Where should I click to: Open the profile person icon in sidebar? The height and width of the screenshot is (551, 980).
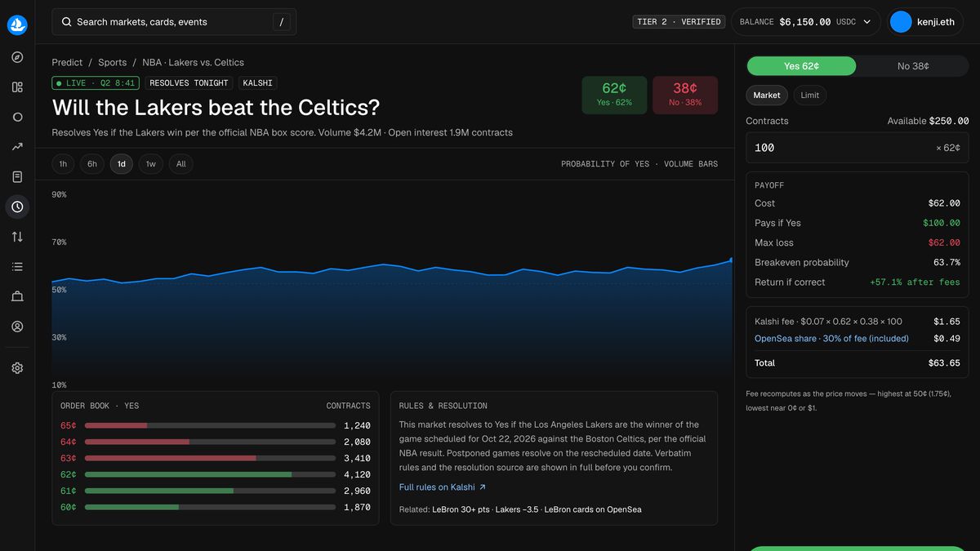17,327
